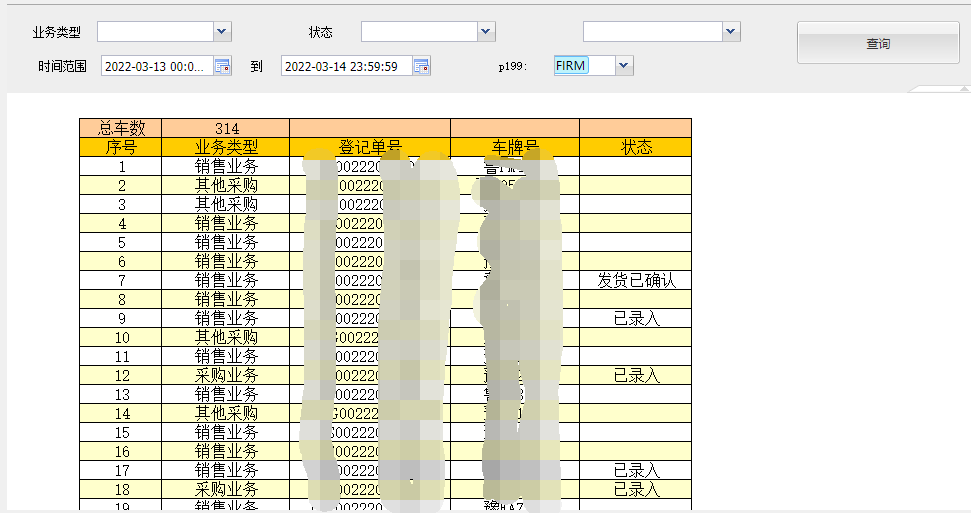This screenshot has height=513, width=971.
Task: Expand the 状态 dropdown arrow
Action: click(x=486, y=32)
